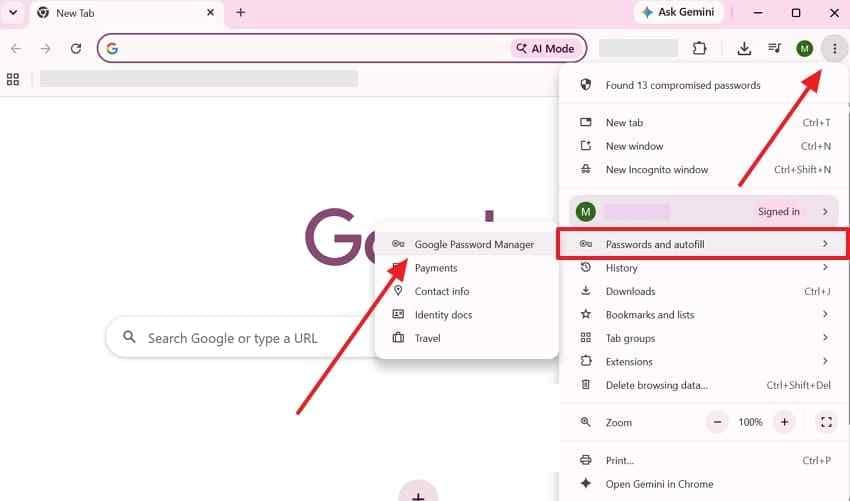
Task: Expand the History submenu
Action: pos(703,268)
